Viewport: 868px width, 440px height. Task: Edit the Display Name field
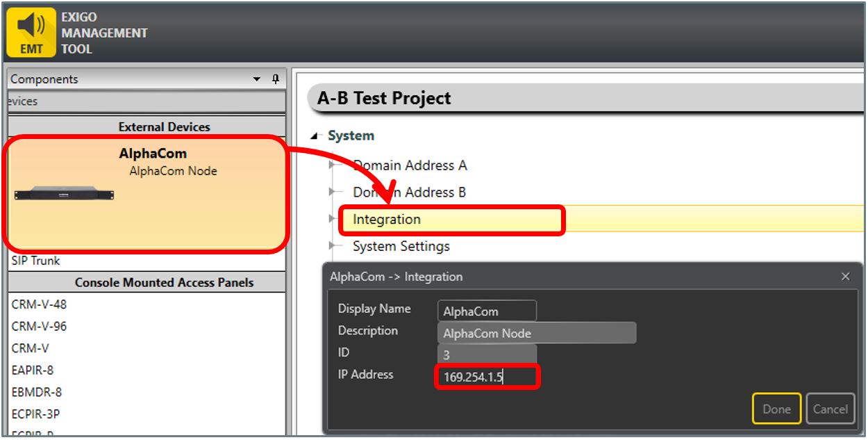(x=487, y=311)
